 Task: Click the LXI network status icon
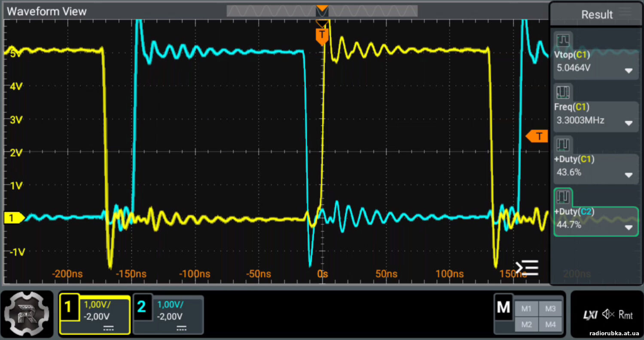pos(590,315)
